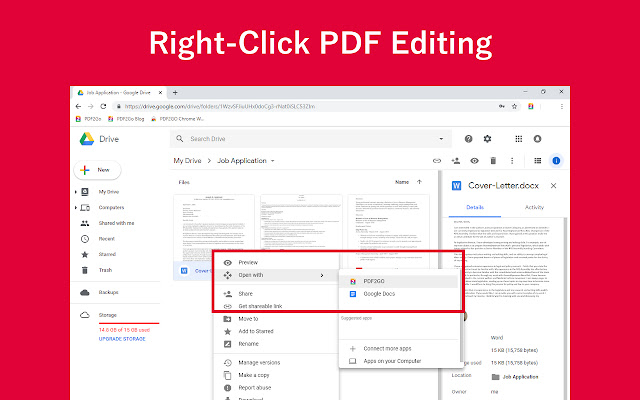The image size is (640, 400).
Task: Reload the page with the refresh icon
Action: pyautogui.click(x=103, y=107)
